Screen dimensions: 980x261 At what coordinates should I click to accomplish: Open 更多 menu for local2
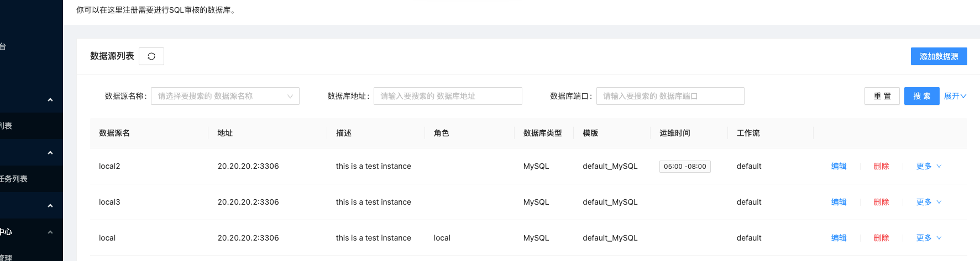929,166
